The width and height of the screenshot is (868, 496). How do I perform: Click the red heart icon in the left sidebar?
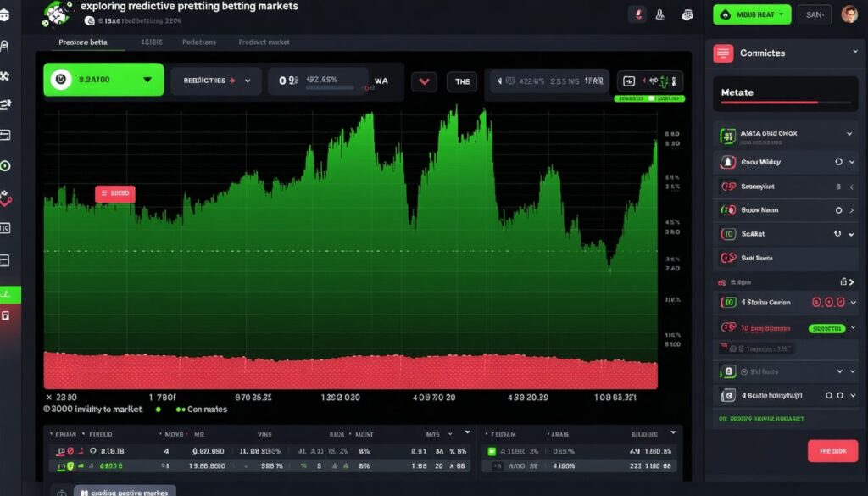point(6,198)
